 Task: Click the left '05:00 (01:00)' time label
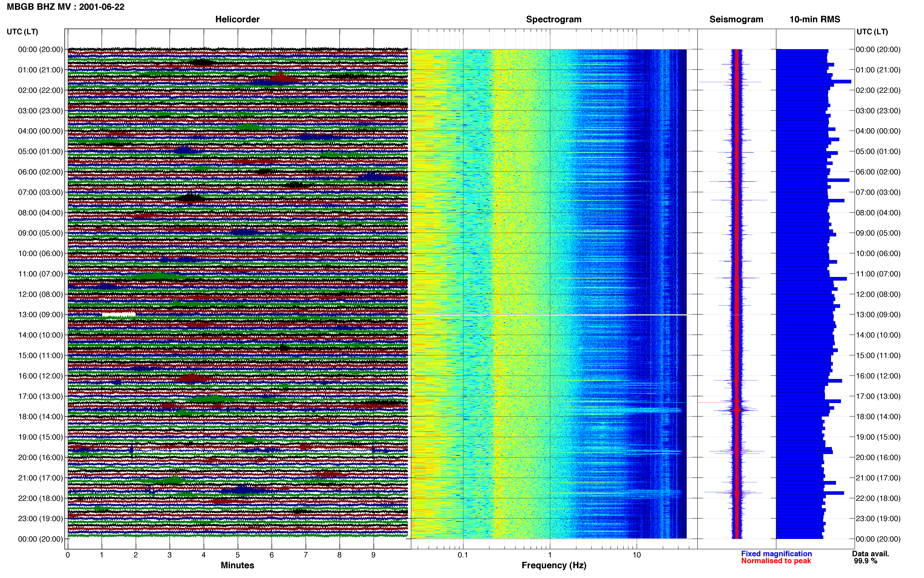pos(41,151)
